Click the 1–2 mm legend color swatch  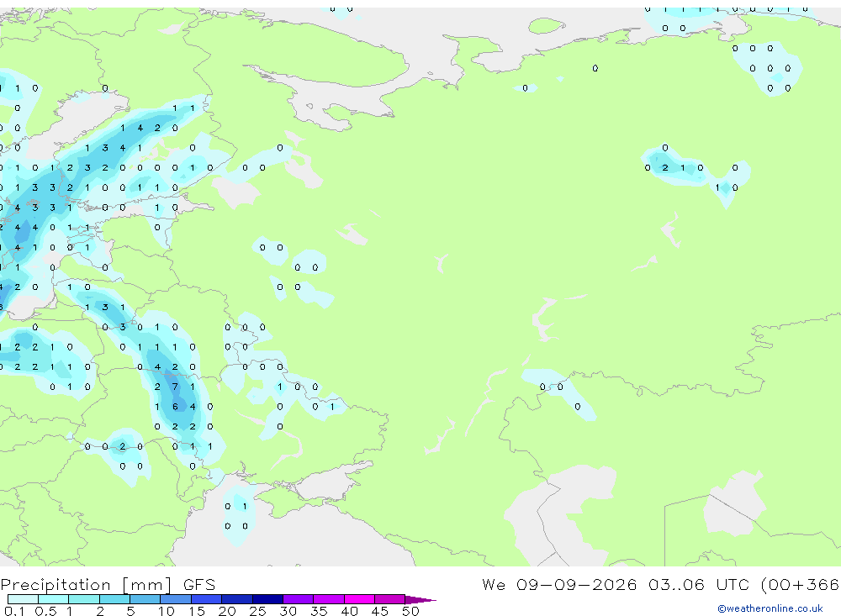pyautogui.click(x=84, y=599)
